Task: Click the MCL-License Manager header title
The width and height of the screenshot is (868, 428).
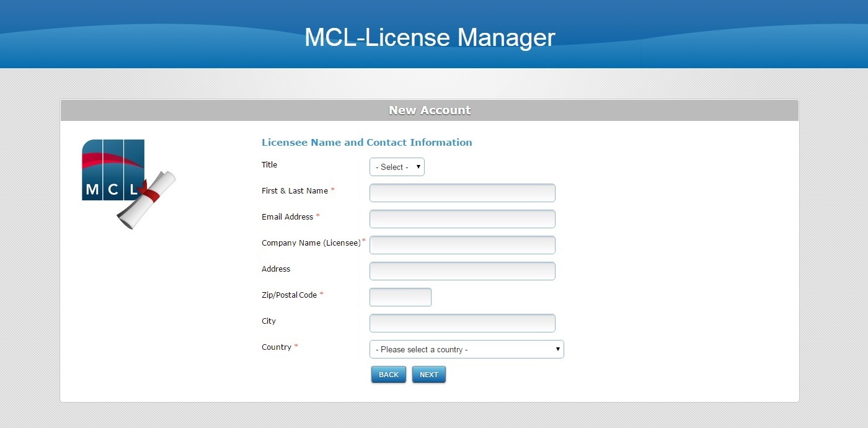Action: [430, 37]
